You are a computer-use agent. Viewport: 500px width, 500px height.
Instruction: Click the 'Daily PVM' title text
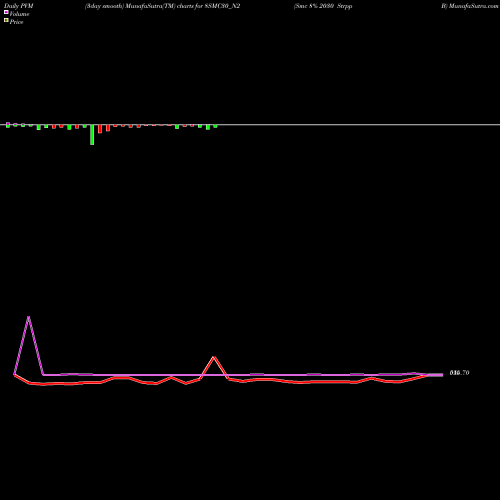pyautogui.click(x=19, y=6)
